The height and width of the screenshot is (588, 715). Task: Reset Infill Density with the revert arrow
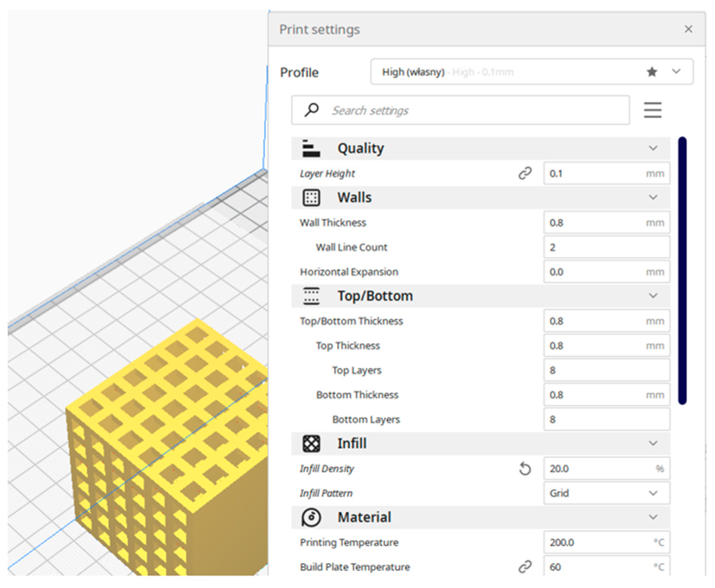[x=525, y=469]
